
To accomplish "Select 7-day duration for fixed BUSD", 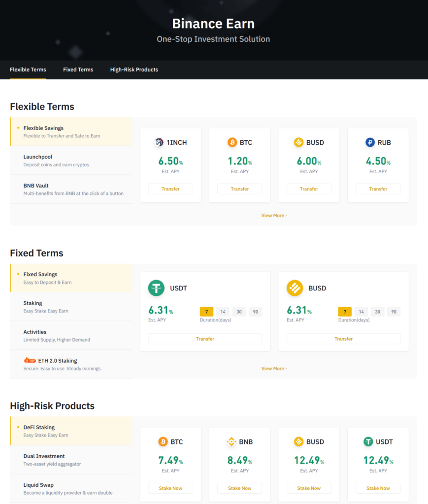I will (x=345, y=312).
